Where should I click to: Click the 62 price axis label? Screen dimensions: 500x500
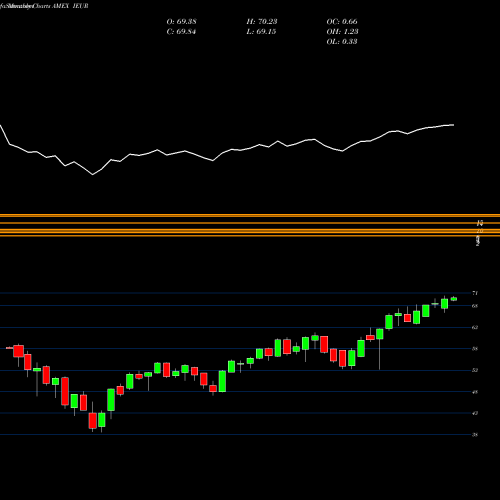coord(475,327)
